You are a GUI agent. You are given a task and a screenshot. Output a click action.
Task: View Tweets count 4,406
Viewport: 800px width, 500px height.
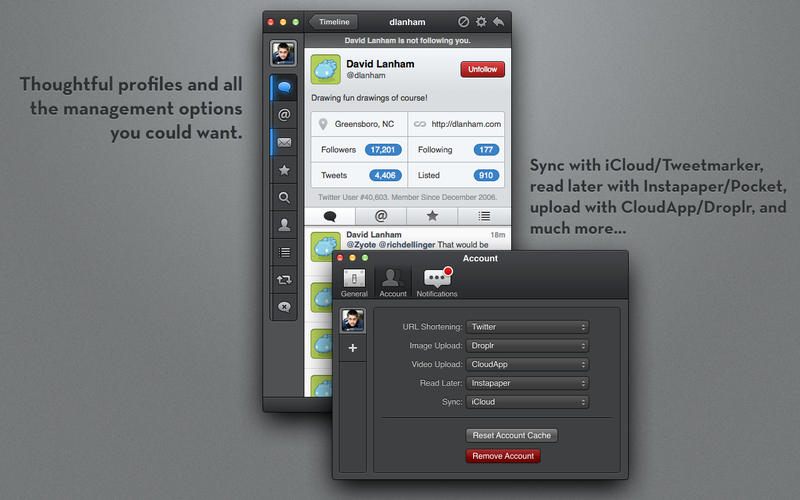pos(385,175)
